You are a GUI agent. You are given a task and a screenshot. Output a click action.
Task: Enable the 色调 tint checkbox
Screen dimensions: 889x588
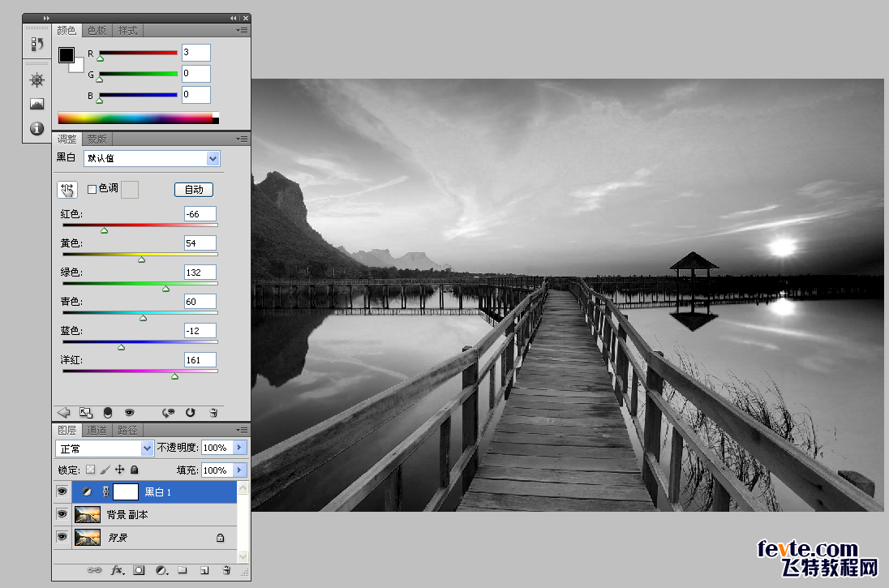coord(92,189)
